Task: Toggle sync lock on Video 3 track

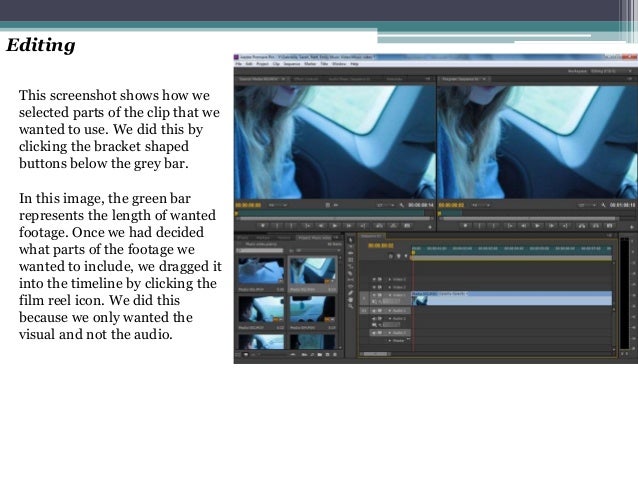Action: 380,279
